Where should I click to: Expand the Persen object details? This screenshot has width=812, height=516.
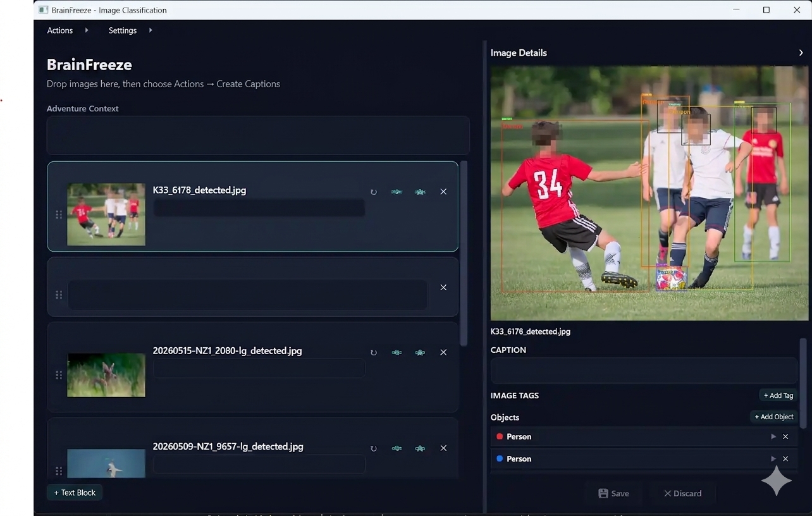click(x=773, y=436)
